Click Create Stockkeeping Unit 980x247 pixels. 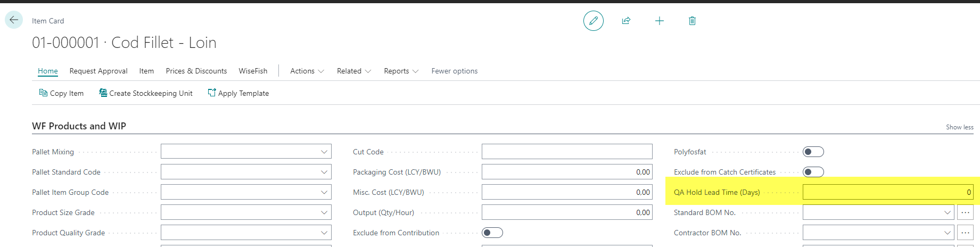pyautogui.click(x=146, y=93)
